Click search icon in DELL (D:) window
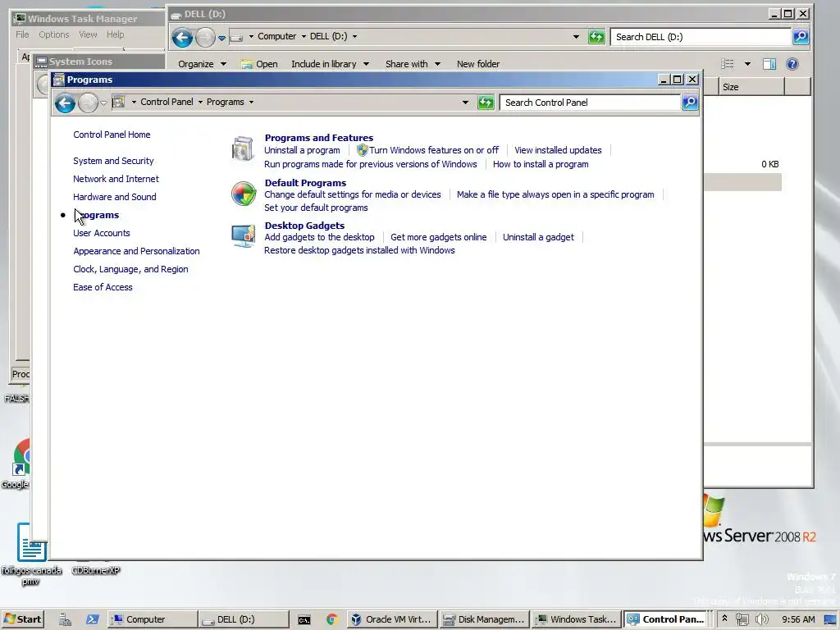Screen dimensions: 840x630 point(801,37)
